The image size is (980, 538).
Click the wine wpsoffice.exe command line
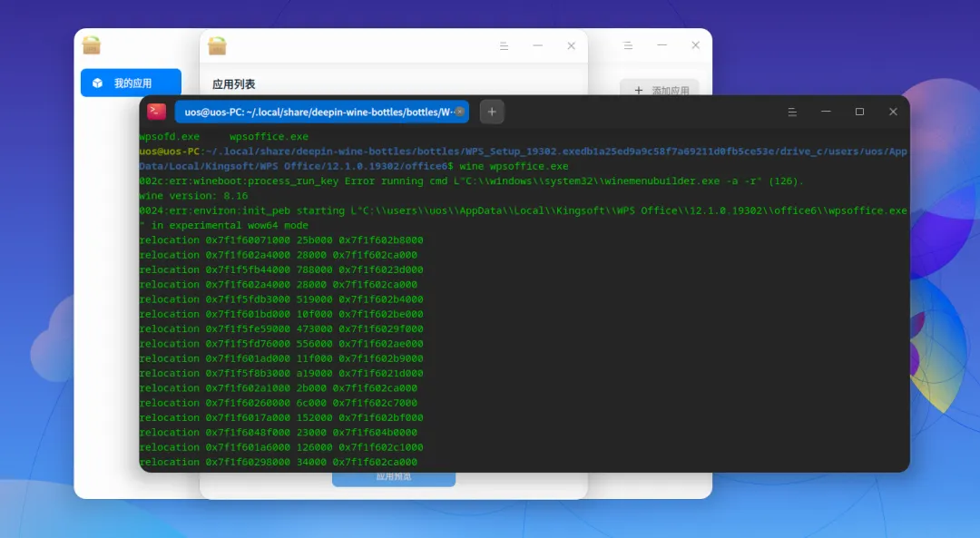click(514, 166)
